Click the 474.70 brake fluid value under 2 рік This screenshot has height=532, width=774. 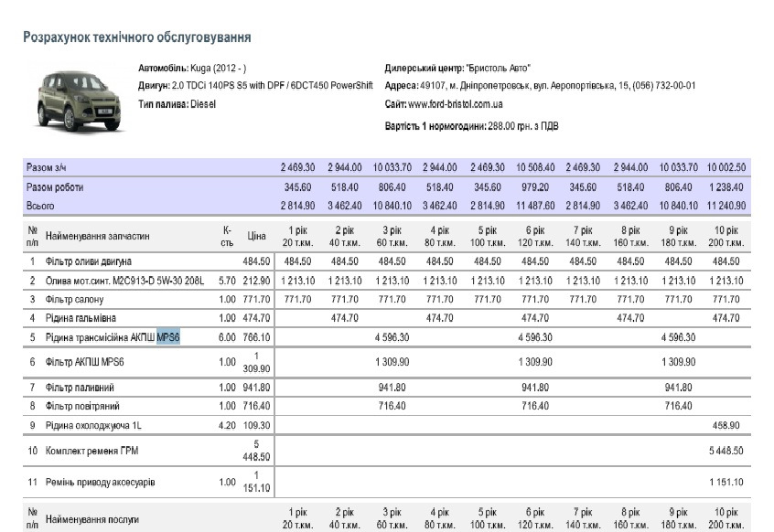(345, 318)
